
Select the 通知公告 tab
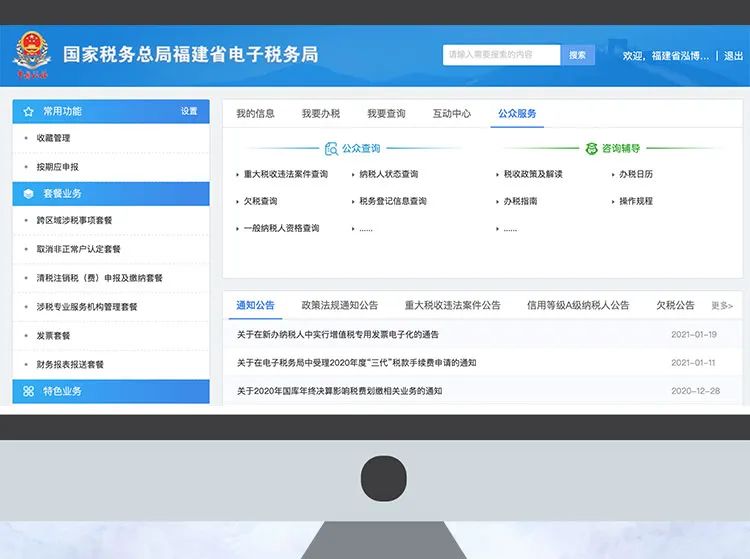click(255, 306)
